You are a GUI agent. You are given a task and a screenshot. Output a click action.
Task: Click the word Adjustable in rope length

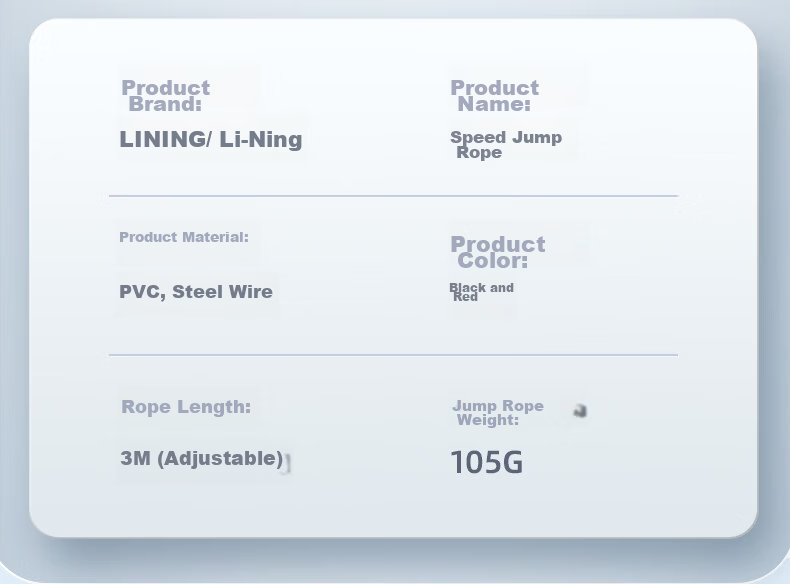220,459
